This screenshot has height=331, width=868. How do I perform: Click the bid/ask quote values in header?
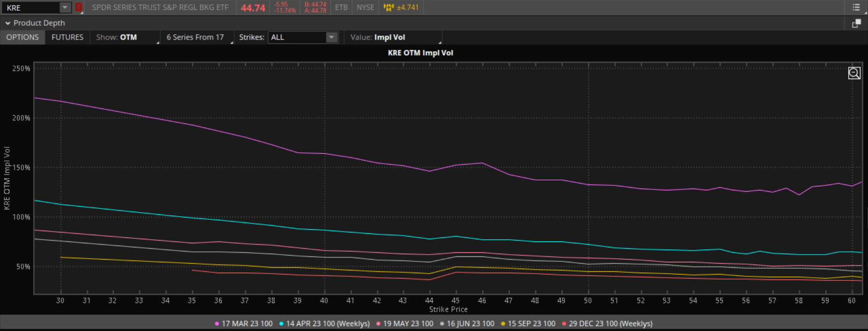(315, 7)
